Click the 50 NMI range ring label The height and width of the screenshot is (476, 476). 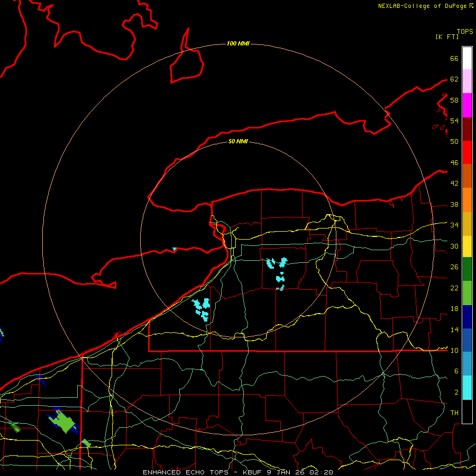[238, 141]
